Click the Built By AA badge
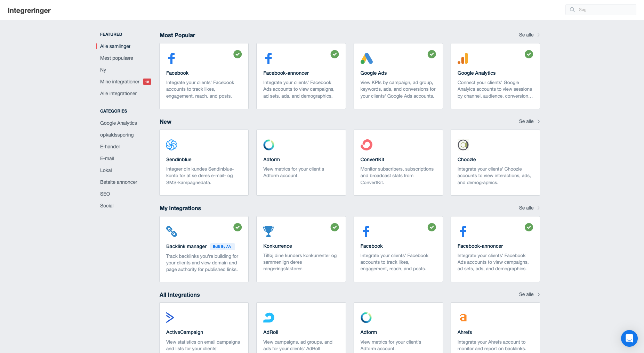Viewport: 644px width, 353px height. coord(222,246)
